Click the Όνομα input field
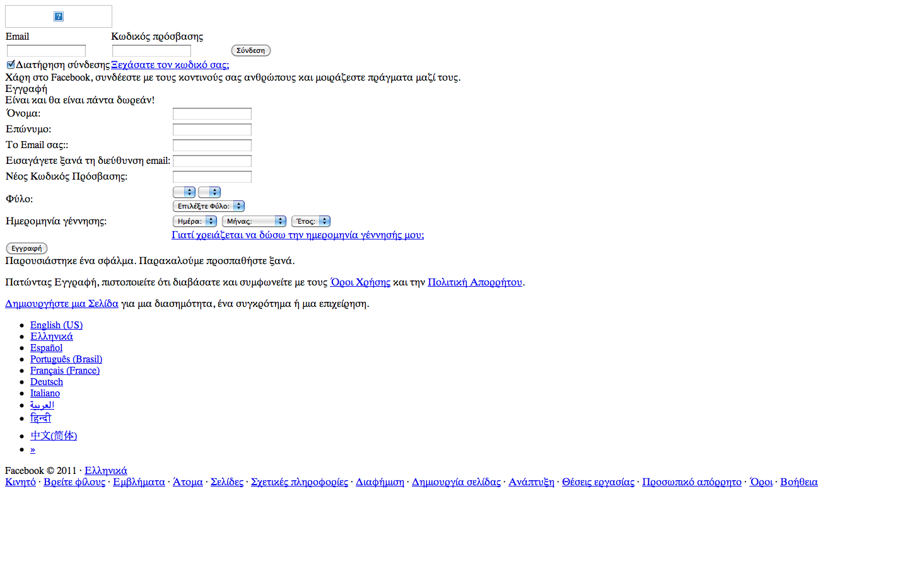This screenshot has height=588, width=924. point(212,113)
